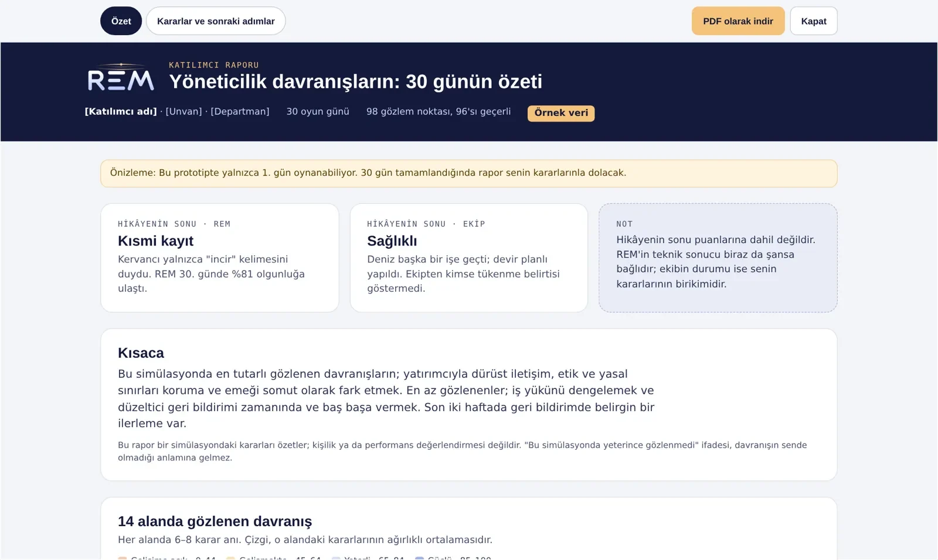Click the Örnek veri badge

(561, 113)
